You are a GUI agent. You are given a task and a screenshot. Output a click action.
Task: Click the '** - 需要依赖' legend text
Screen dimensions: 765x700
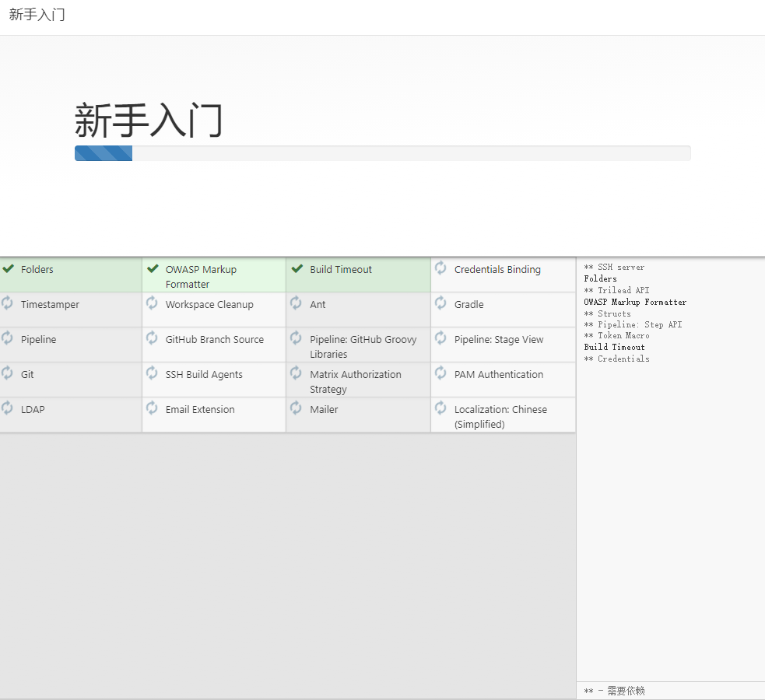coord(614,691)
